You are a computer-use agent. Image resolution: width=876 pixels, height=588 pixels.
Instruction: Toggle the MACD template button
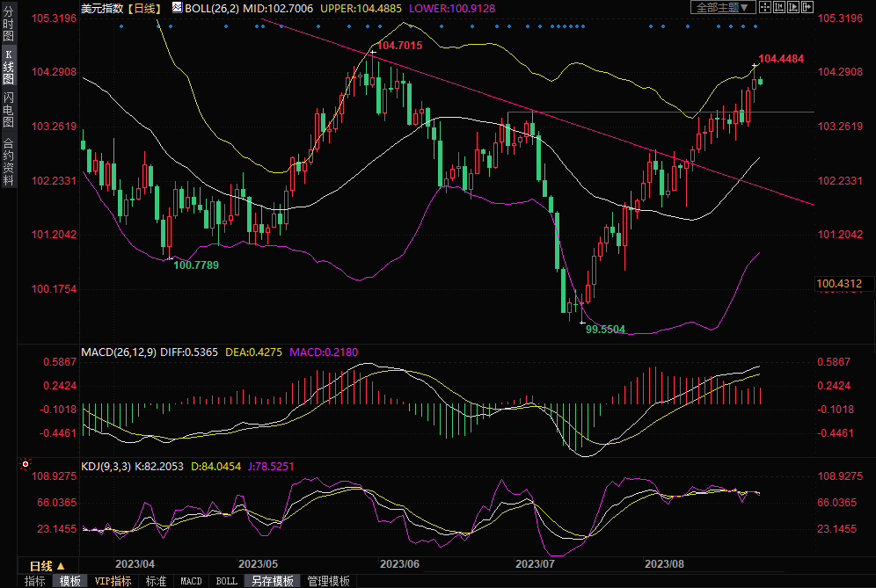[191, 581]
